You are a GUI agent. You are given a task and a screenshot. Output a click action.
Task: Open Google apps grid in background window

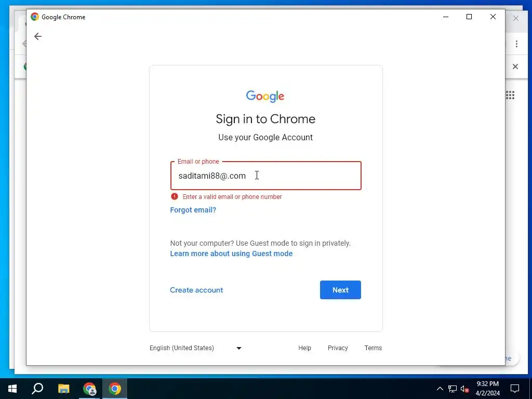[x=510, y=96]
